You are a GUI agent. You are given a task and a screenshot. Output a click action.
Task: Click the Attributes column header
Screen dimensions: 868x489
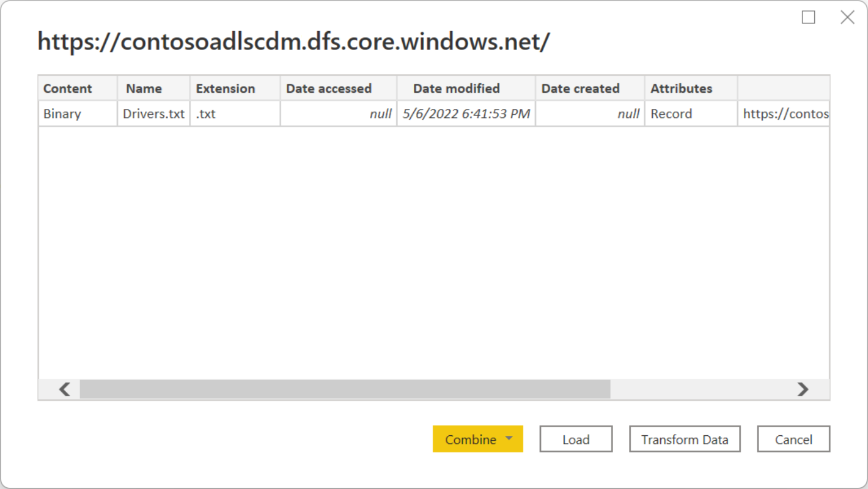tap(680, 88)
